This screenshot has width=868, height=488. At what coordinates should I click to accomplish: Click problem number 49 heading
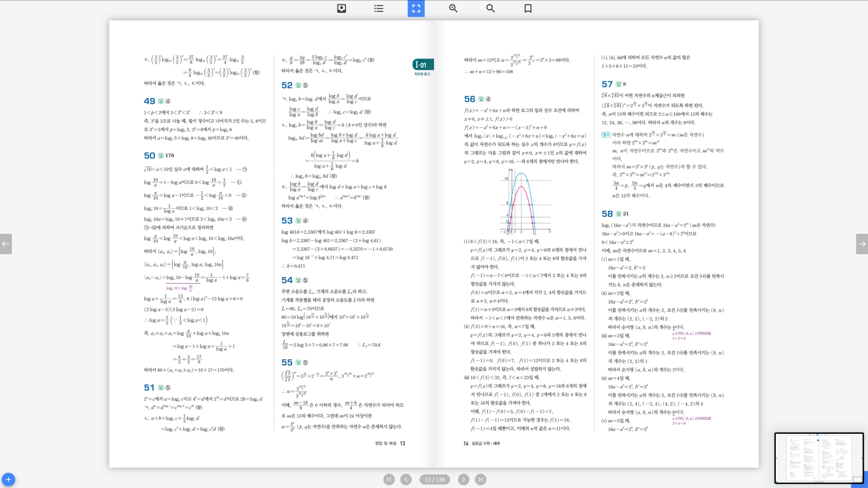tap(149, 101)
